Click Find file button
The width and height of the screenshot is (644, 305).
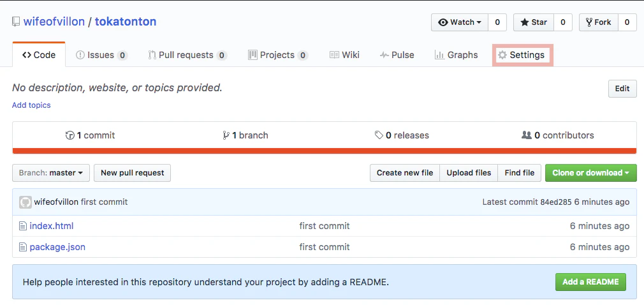click(x=520, y=173)
